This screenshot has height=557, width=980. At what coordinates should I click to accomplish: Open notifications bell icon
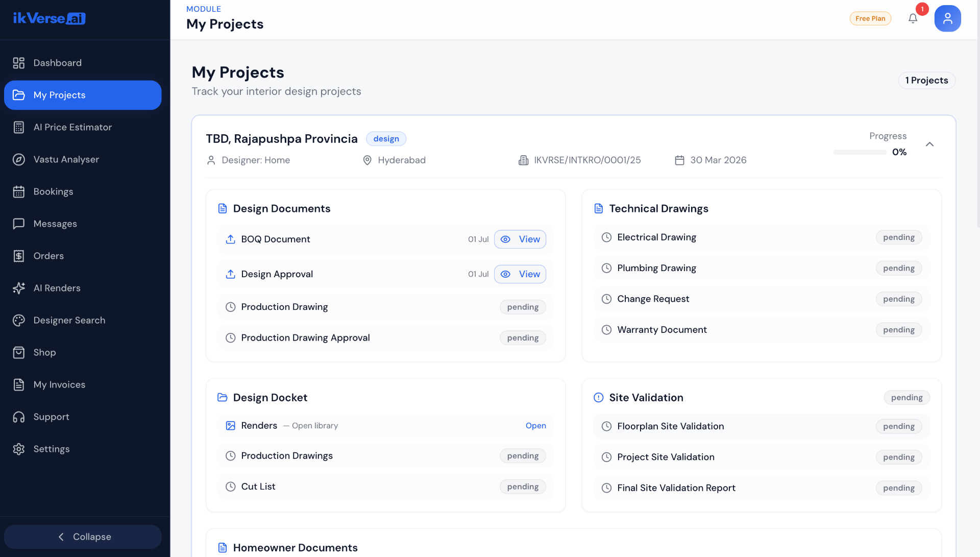tap(913, 18)
